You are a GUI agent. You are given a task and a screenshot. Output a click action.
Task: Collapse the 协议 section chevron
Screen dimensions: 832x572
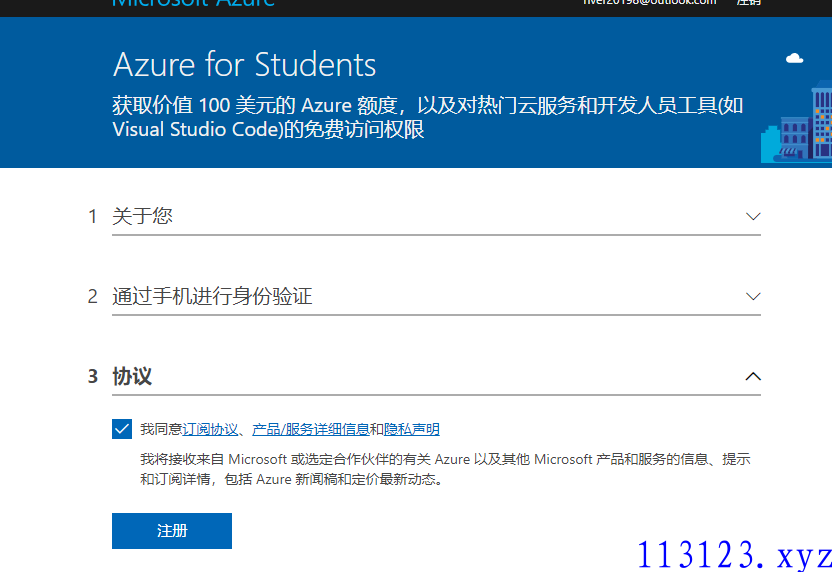click(753, 376)
